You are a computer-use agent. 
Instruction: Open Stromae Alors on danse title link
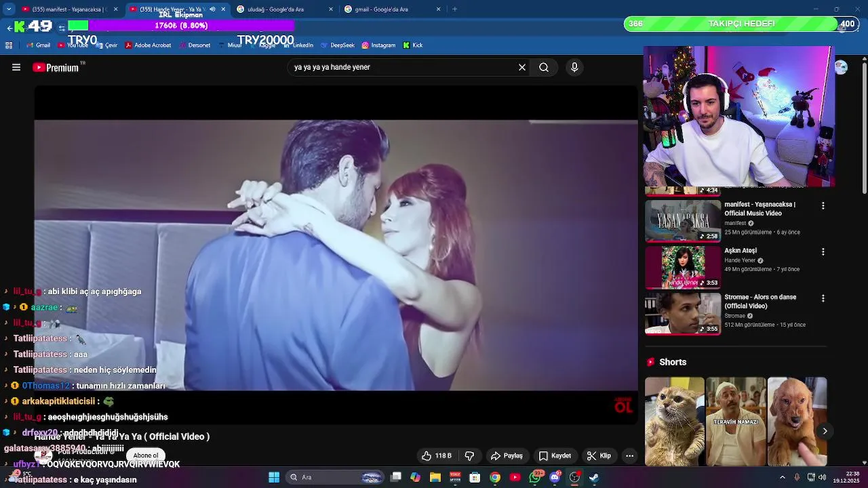760,302
